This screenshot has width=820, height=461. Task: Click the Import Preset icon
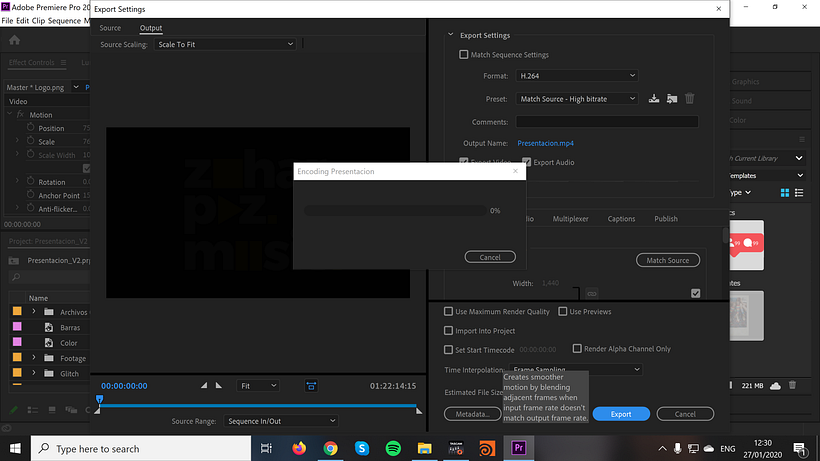672,98
